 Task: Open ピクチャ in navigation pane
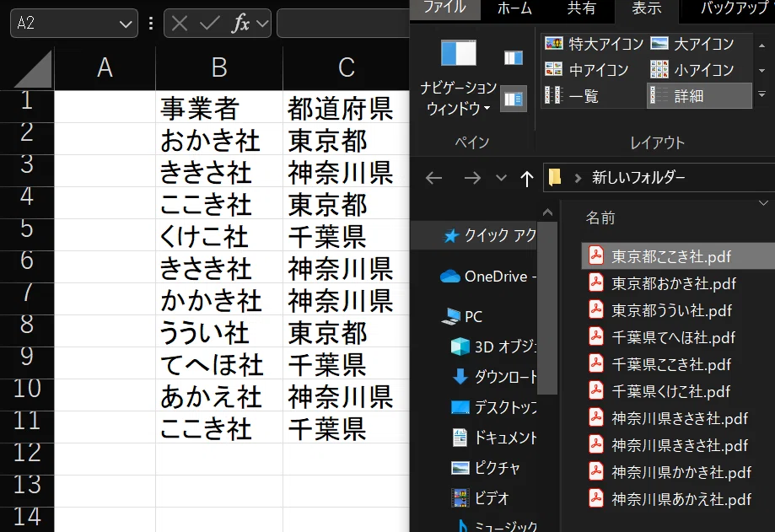click(x=486, y=467)
